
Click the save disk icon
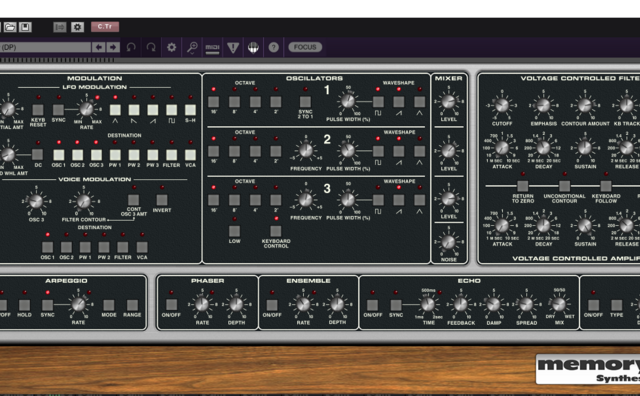(x=25, y=27)
